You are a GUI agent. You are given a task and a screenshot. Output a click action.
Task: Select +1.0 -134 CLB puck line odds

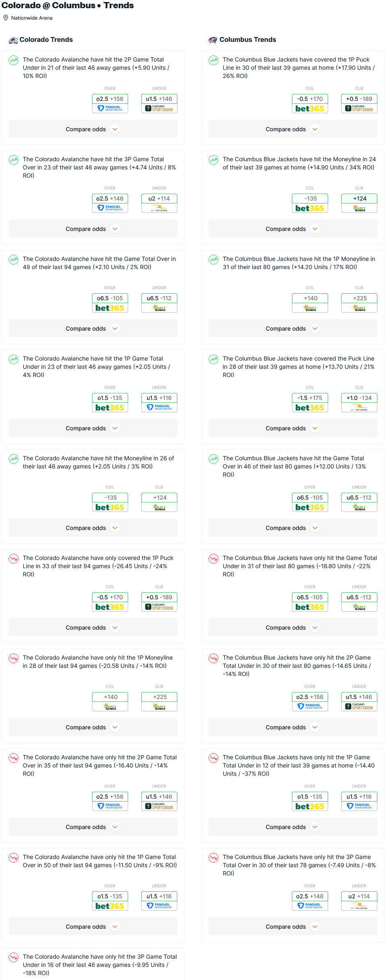pyautogui.click(x=359, y=398)
